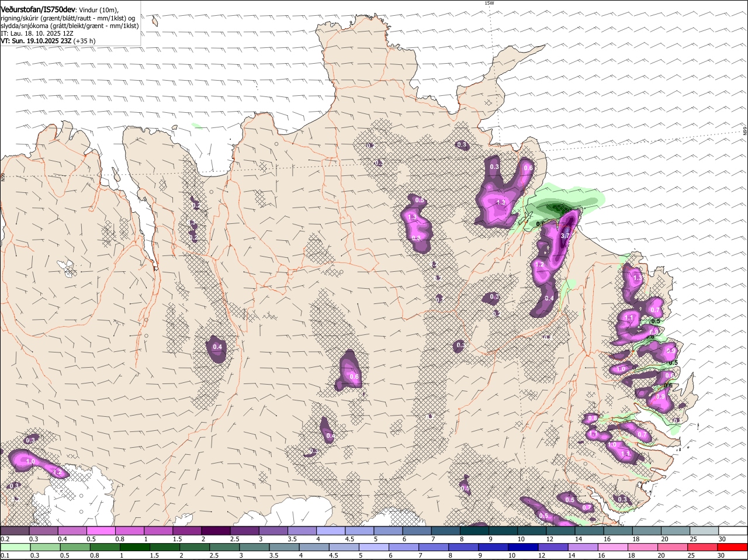Click the medium green 0.5 rain legend swatch
This screenshot has width=748, height=560.
[x=75, y=548]
